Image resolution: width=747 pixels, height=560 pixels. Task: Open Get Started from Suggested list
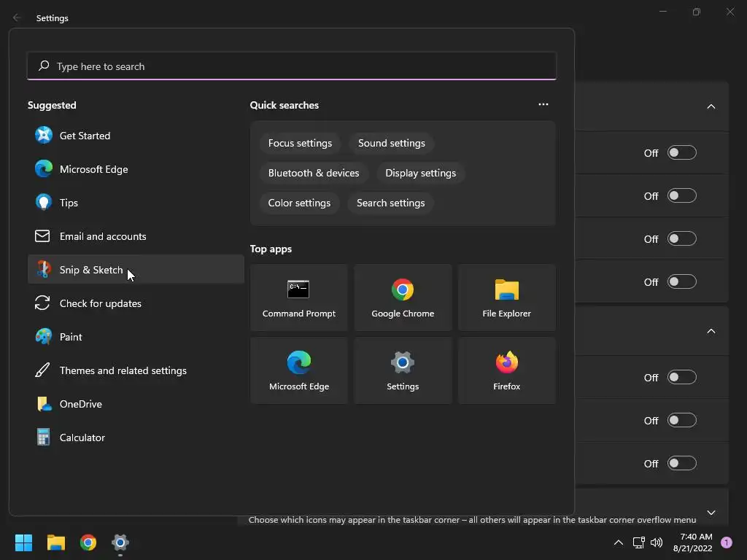pos(136,136)
